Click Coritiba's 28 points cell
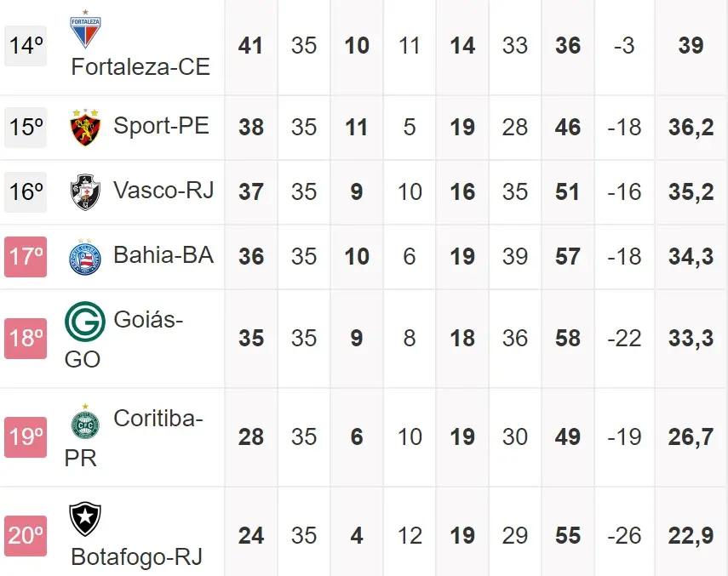 251,437
